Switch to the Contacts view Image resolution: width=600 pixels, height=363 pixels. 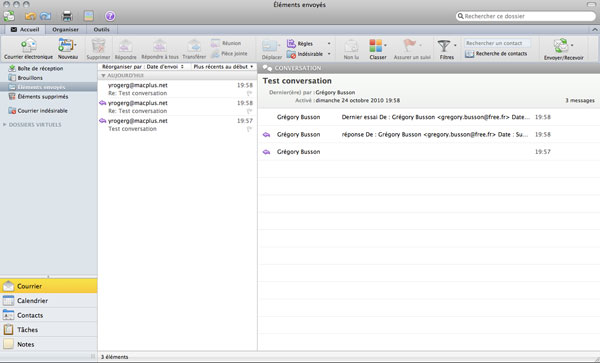[49, 315]
